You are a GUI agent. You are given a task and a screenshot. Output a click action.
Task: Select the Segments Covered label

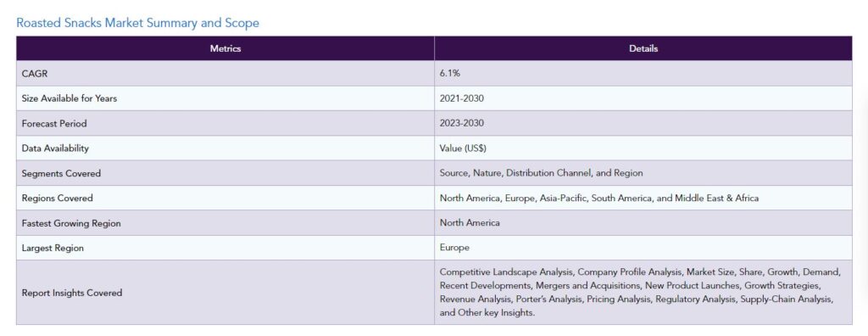pos(61,173)
